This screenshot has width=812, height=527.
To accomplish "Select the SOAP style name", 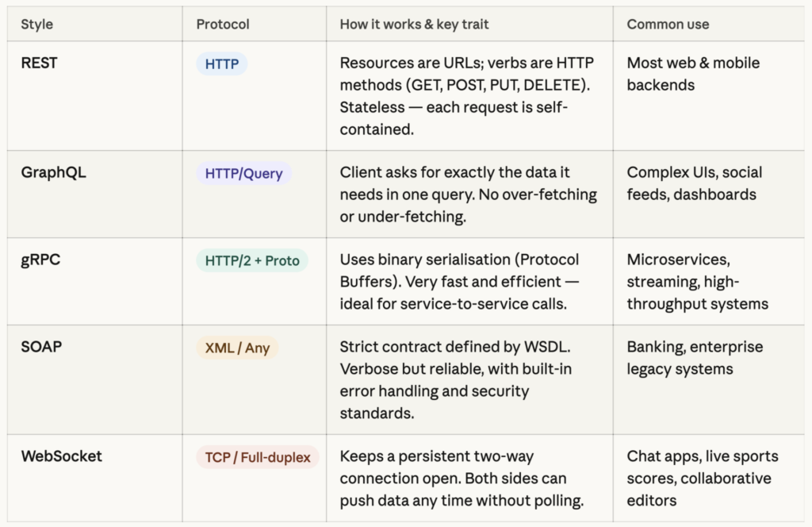I will (38, 347).
